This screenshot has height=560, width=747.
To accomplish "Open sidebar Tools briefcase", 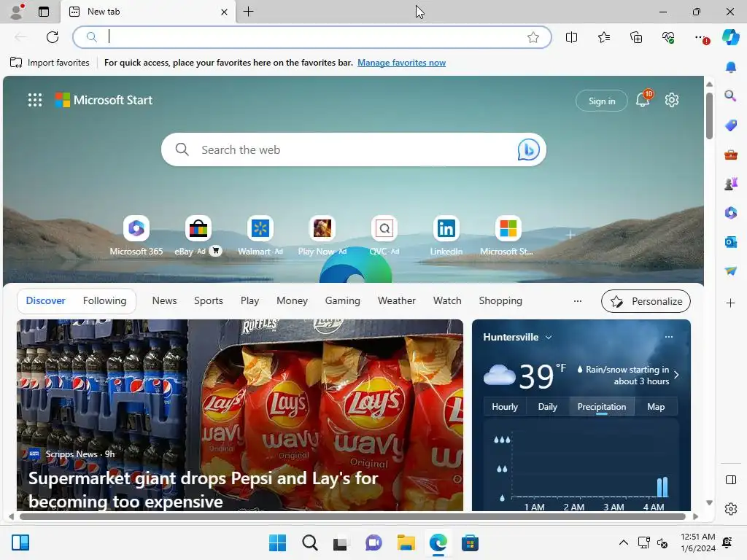I will (x=731, y=155).
